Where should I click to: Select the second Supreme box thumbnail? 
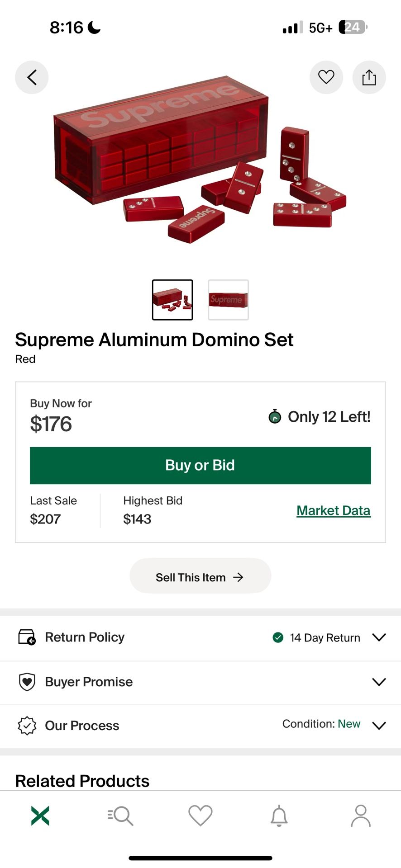point(228,300)
